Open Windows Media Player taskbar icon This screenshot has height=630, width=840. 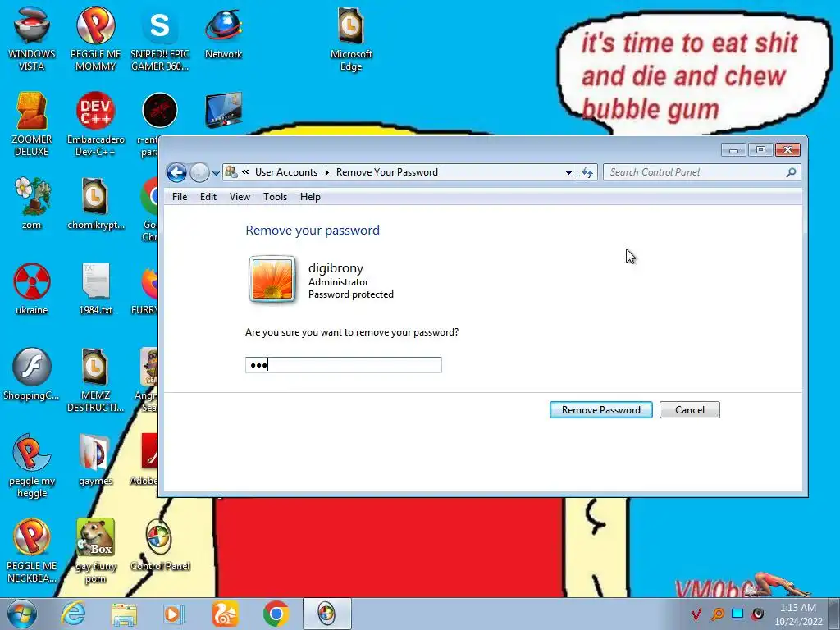(x=173, y=614)
